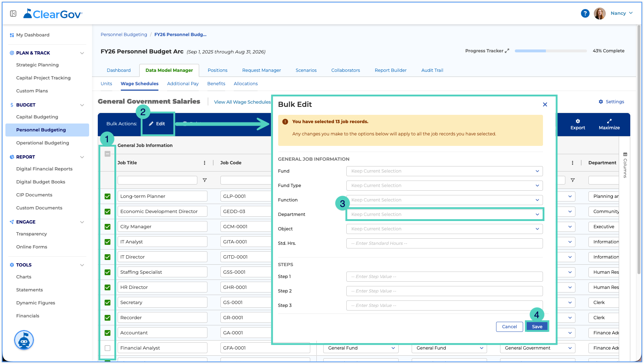Open the Request Manager tab

[262, 70]
